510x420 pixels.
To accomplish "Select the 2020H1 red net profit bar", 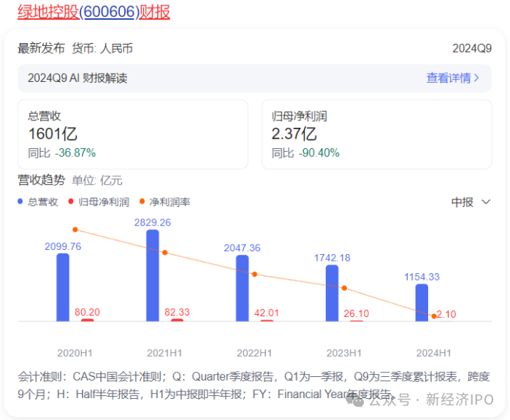I will [x=87, y=320].
